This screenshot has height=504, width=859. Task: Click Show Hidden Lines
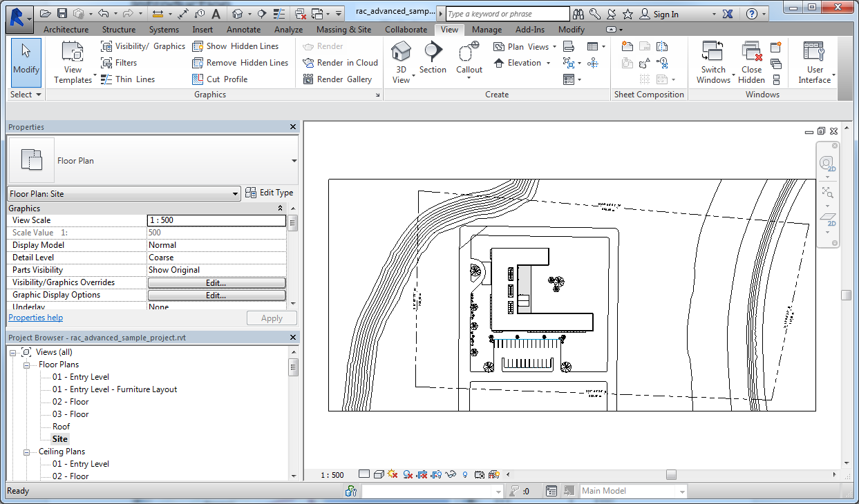(235, 46)
